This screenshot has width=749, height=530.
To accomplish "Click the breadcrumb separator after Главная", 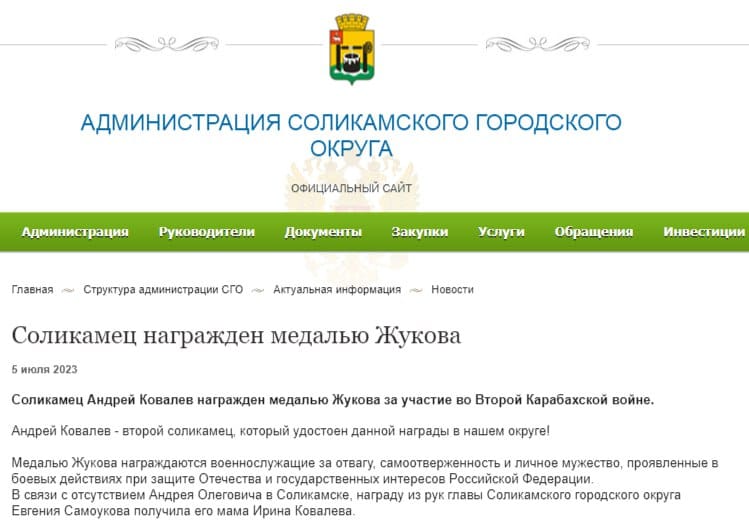I will tap(68, 290).
